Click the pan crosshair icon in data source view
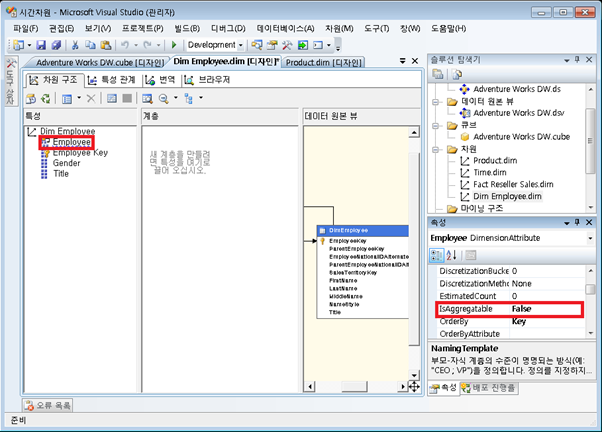 point(414,386)
